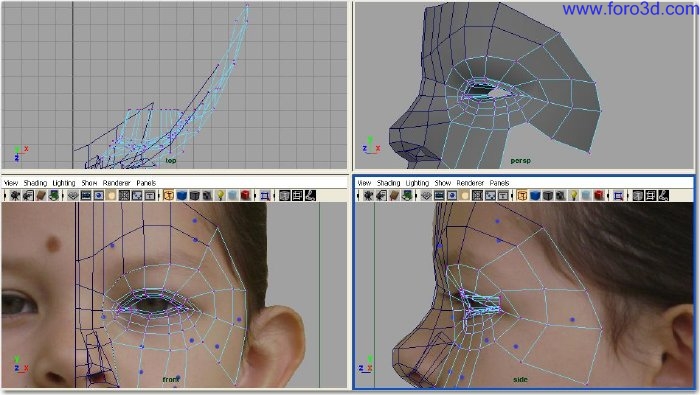Click High Quality red cube icon, front panel

(x=246, y=195)
